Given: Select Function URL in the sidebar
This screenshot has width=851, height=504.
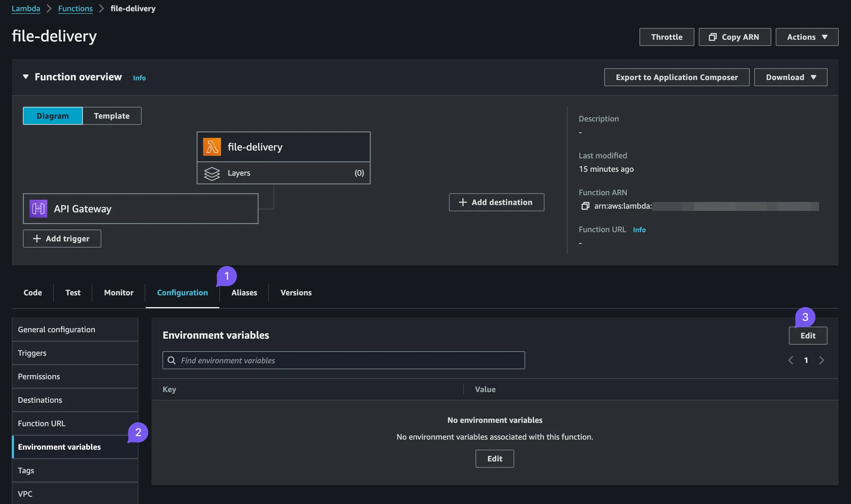Looking at the screenshot, I should tap(75, 424).
